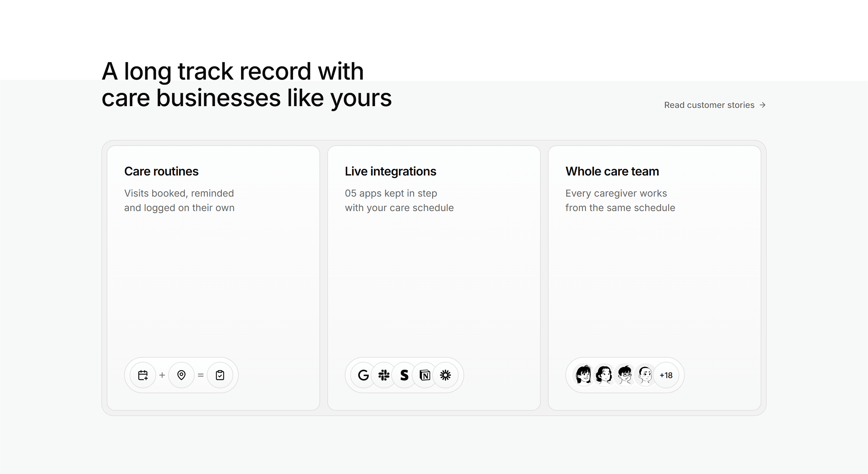Screen dimensions: 868x474
Task: Click the Slack integration icon
Action: [x=384, y=375]
